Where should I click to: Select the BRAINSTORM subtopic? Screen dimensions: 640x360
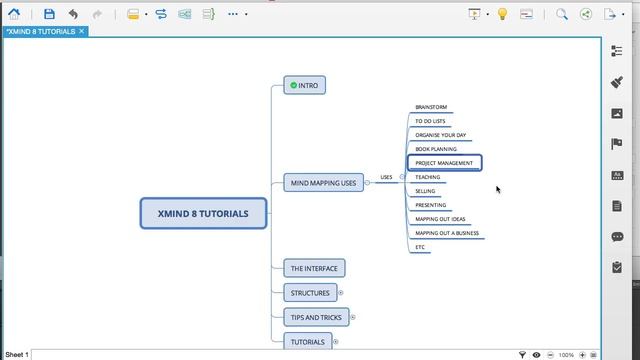431,107
